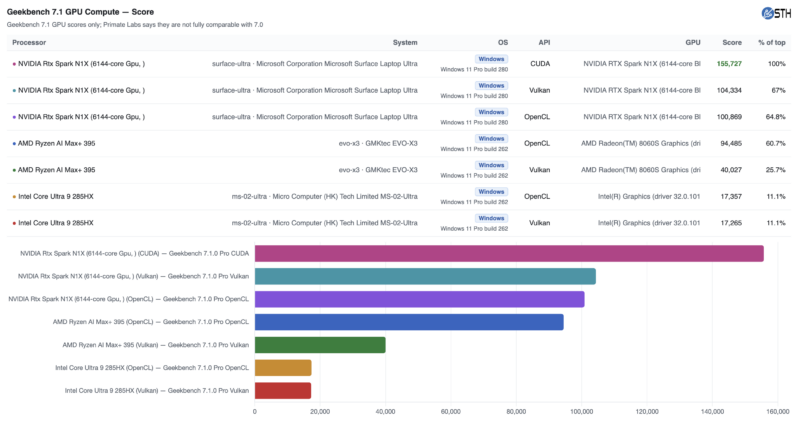This screenshot has width=800, height=423.
Task: Click the 60.7% of top cell
Action: (x=776, y=143)
